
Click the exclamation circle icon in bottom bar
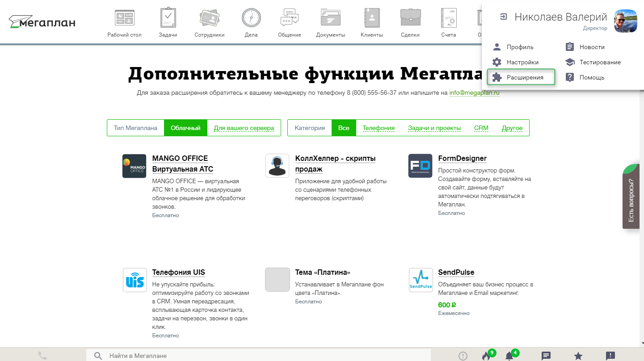[x=463, y=356]
